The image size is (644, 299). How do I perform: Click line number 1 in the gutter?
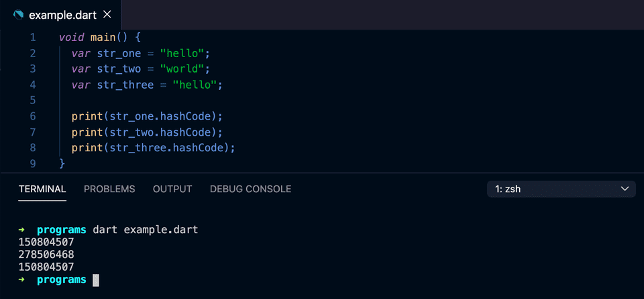coord(33,37)
